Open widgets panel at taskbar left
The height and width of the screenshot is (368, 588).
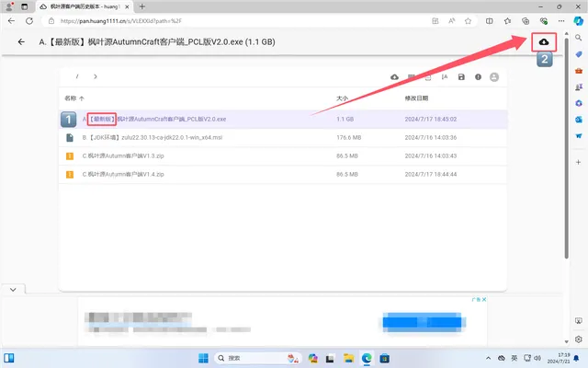[9, 358]
